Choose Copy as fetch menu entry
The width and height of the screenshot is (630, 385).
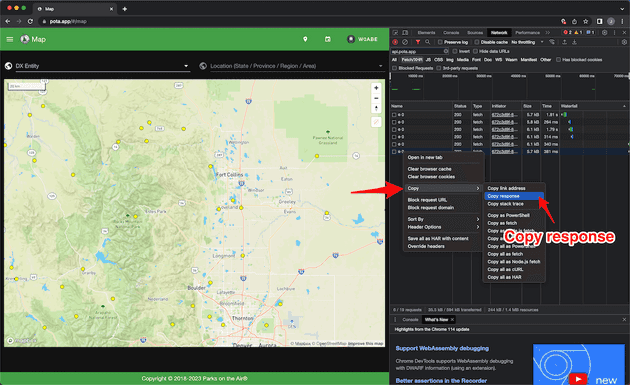pyautogui.click(x=502, y=223)
